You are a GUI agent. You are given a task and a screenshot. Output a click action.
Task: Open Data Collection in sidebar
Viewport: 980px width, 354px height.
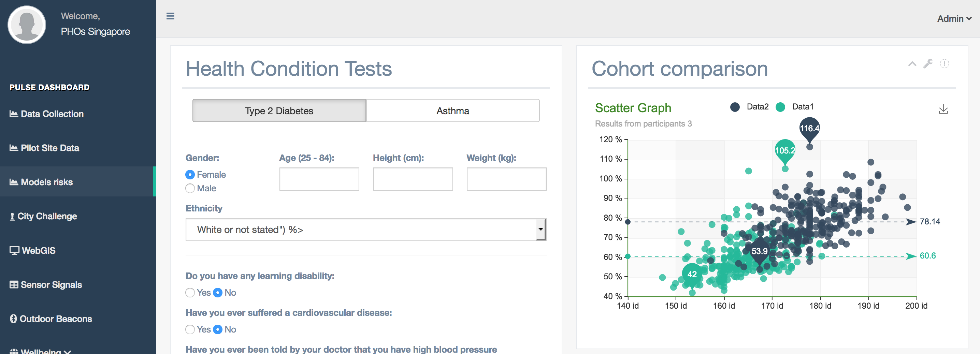pos(52,114)
